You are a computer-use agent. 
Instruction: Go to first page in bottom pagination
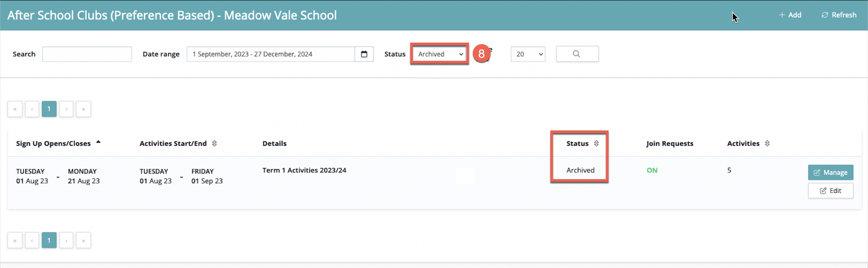pos(15,240)
